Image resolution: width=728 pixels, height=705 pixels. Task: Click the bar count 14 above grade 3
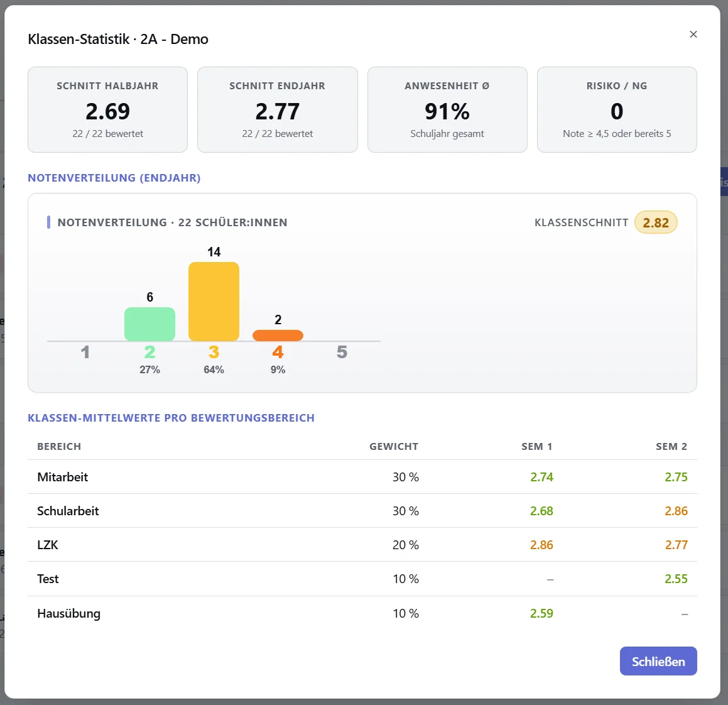(214, 252)
